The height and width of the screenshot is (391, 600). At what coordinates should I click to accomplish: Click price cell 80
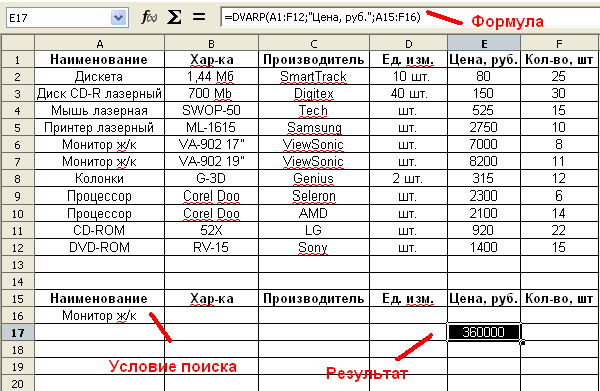pyautogui.click(x=484, y=77)
